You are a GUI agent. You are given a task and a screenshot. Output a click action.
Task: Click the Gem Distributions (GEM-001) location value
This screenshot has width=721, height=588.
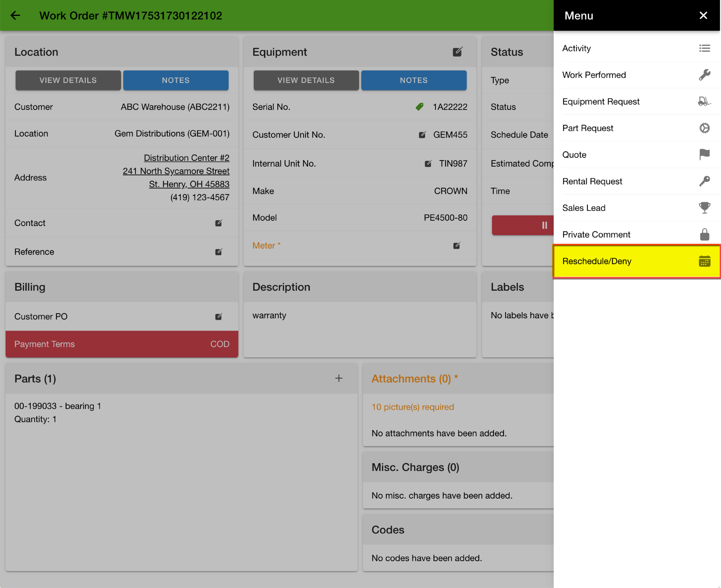172,133
